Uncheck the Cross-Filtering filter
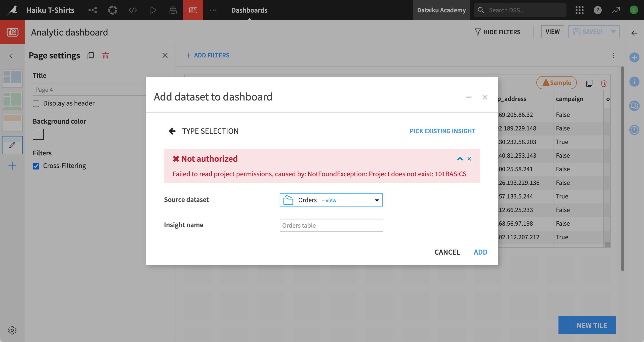This screenshot has width=644, height=342. [x=36, y=166]
